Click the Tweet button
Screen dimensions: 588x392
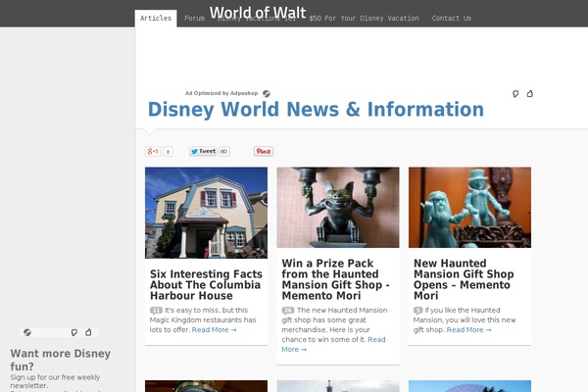[203, 151]
